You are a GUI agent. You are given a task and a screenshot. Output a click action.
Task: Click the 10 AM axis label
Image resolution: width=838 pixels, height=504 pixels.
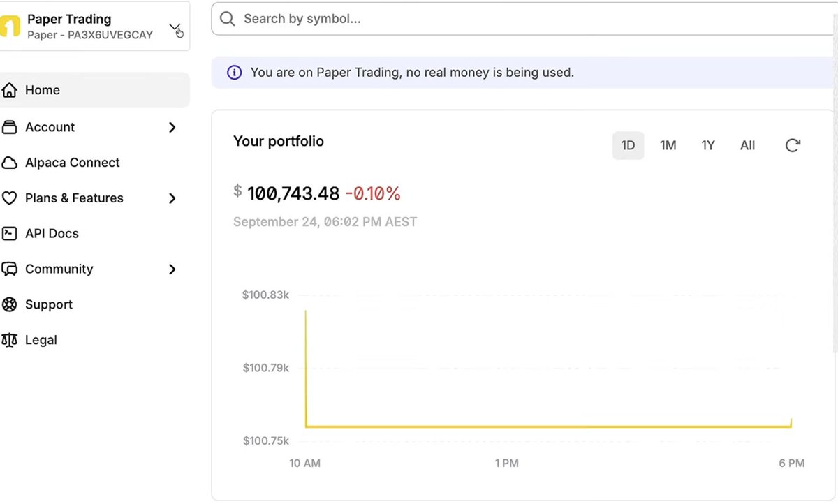pos(305,463)
